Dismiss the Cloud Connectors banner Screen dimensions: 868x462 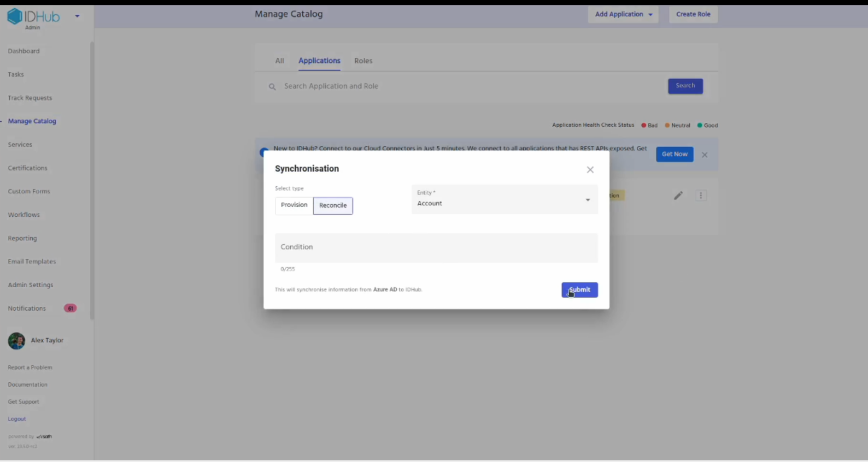705,155
